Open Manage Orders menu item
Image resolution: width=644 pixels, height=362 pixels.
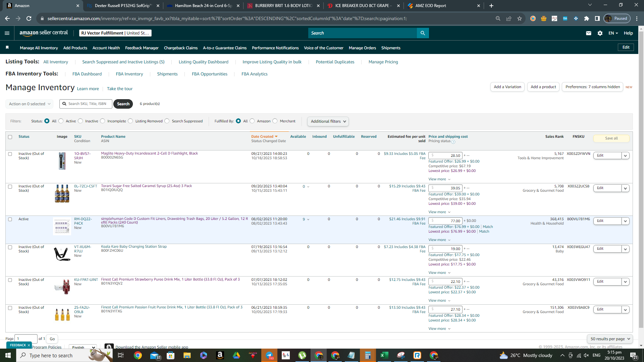coord(362,48)
